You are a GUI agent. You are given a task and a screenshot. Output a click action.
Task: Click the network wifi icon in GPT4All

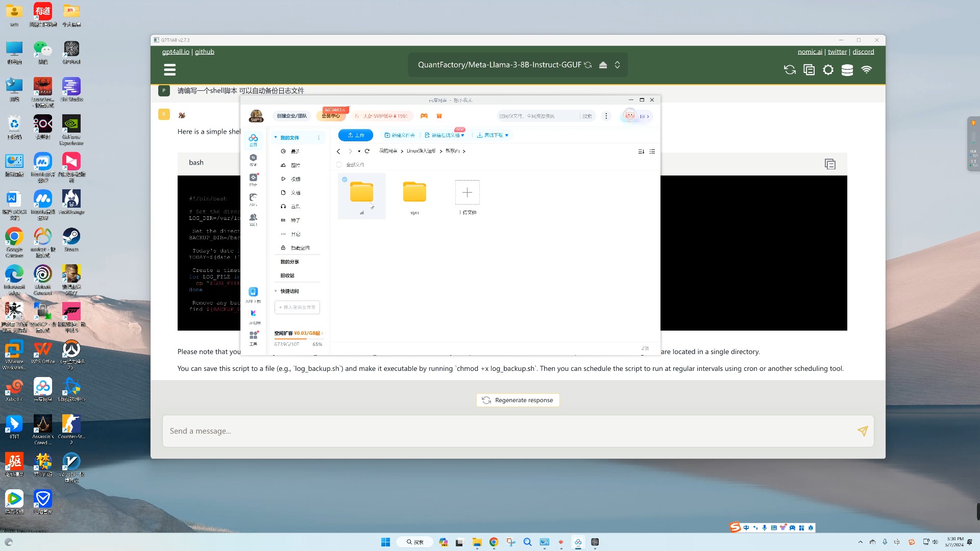[867, 69]
